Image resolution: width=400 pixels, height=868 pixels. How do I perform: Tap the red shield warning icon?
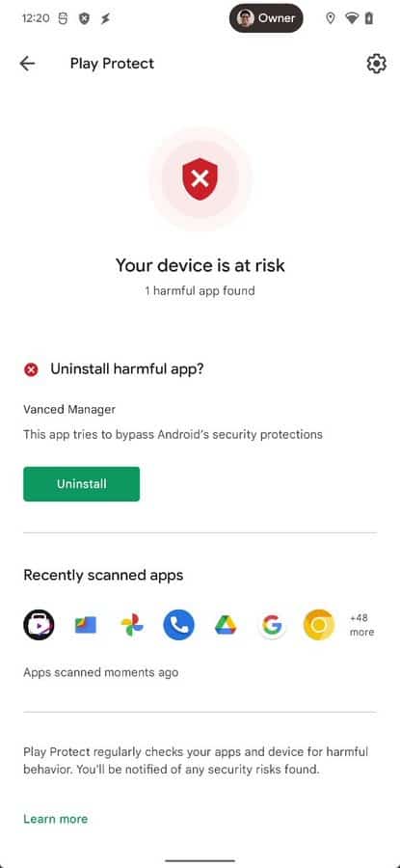(x=200, y=178)
